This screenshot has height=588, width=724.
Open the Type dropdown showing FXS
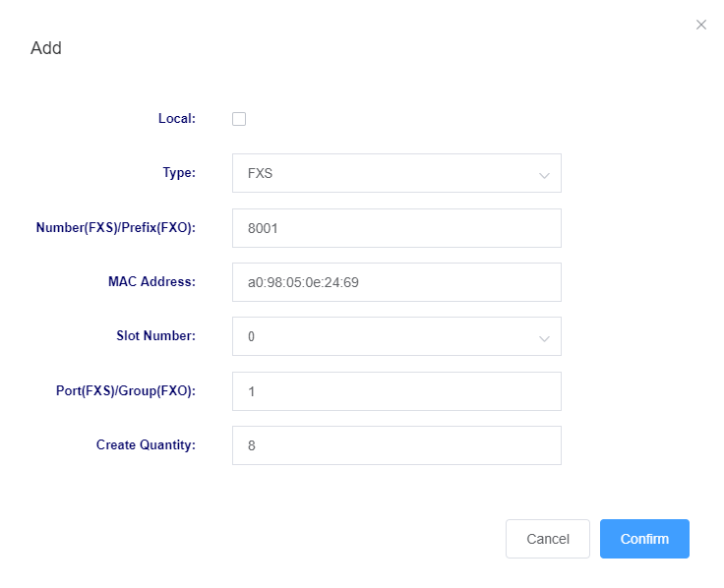(396, 173)
